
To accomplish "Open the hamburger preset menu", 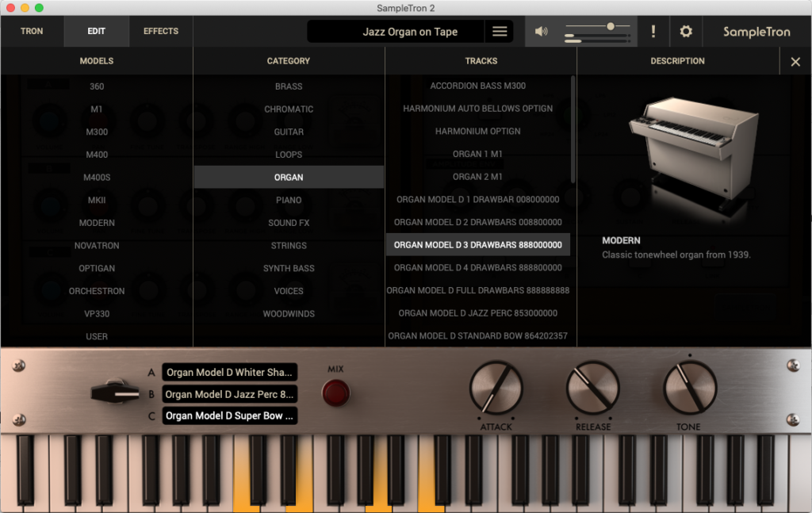I will [500, 32].
